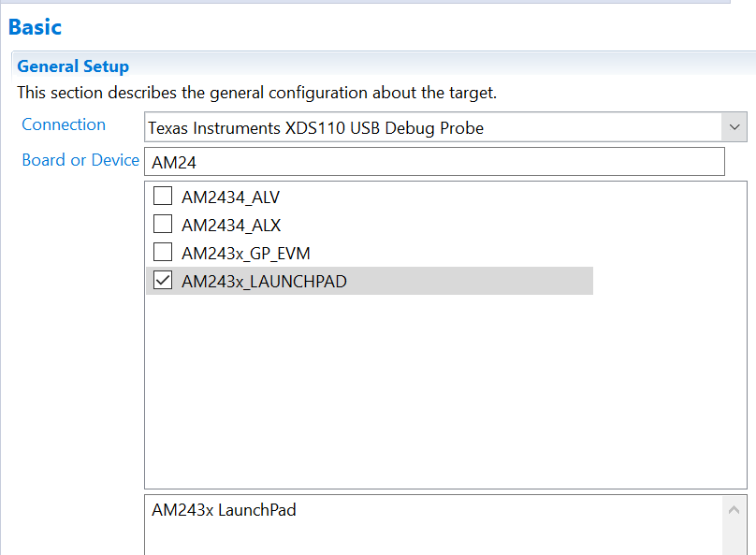Open the Connection dropdown arrow
Viewport: 756px width, 555px height.
pyautogui.click(x=734, y=127)
